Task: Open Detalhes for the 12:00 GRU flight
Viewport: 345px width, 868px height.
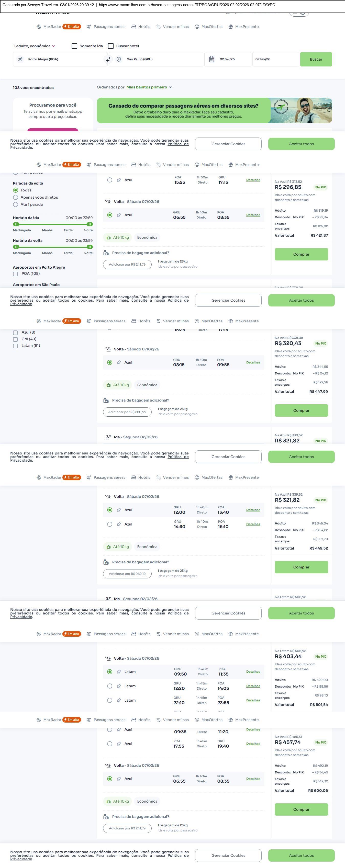Action: [253, 510]
